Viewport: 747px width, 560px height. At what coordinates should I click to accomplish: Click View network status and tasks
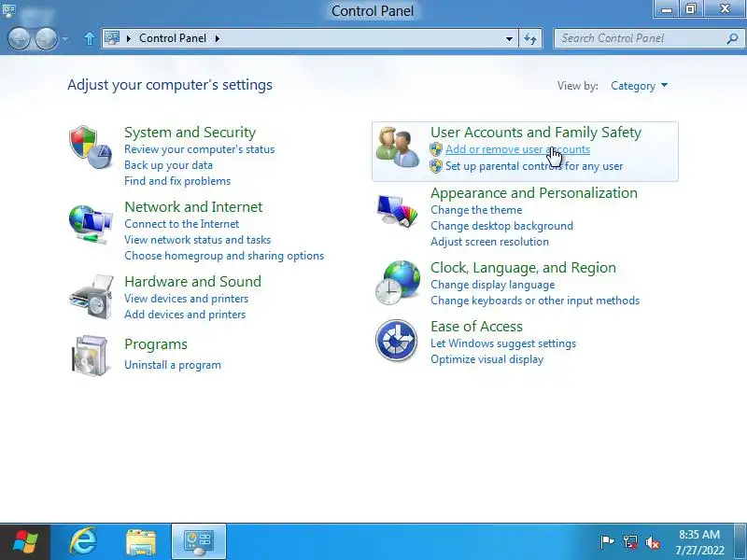pos(197,240)
